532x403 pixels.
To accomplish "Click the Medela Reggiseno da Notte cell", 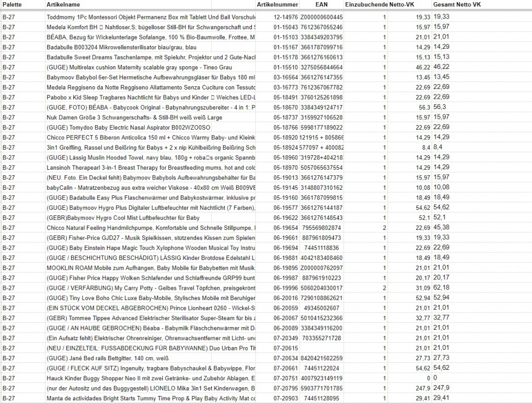I will coord(151,87).
